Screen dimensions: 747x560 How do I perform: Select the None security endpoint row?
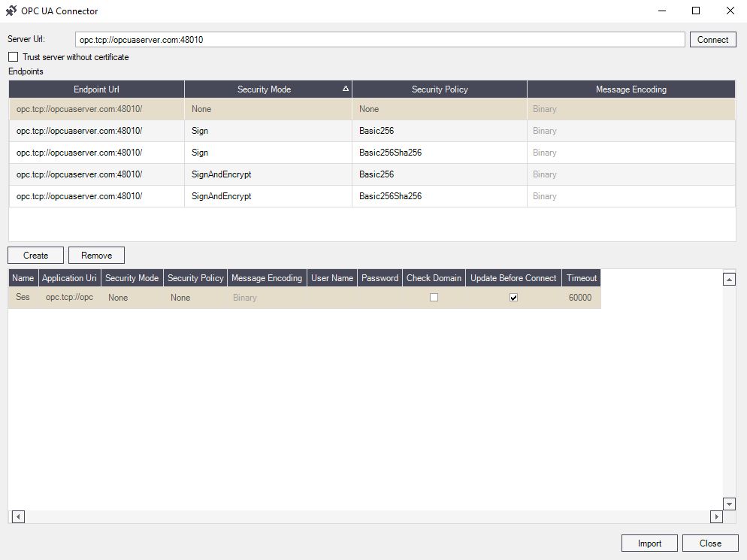[301, 109]
